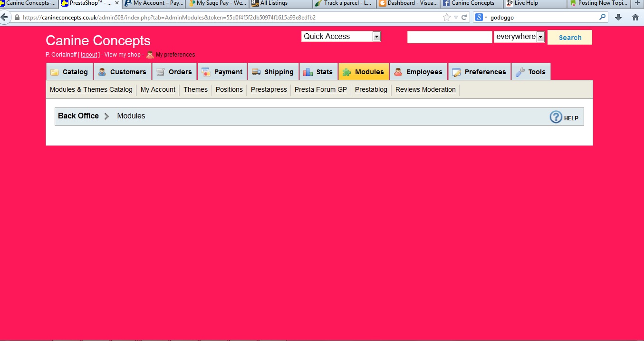Open the My Account submenu link
644x341 pixels.
point(158,89)
